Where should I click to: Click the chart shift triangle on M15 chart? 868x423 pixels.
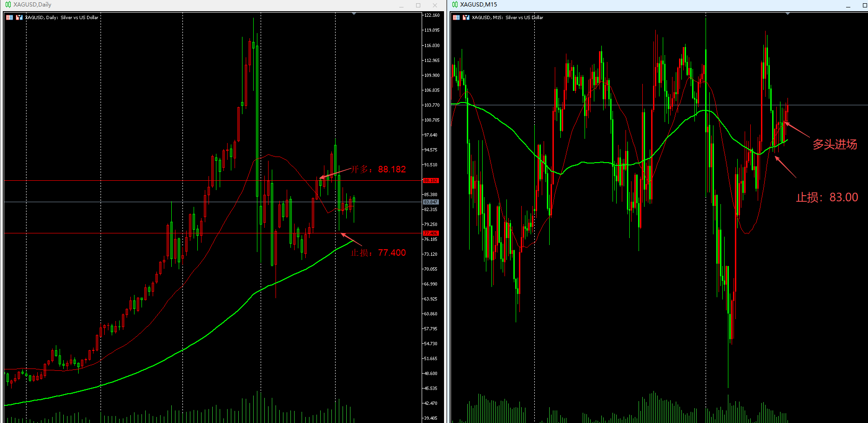(787, 14)
